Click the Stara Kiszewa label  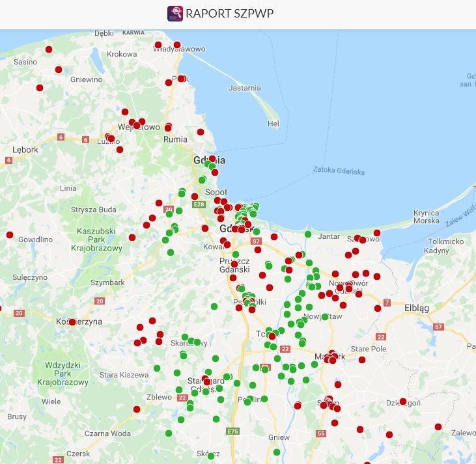coord(124,375)
